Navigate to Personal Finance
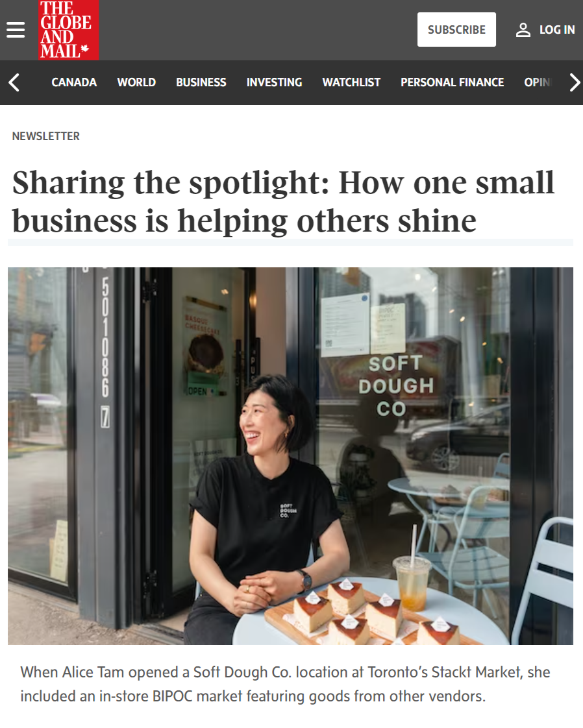The height and width of the screenshot is (728, 583). 452,82
